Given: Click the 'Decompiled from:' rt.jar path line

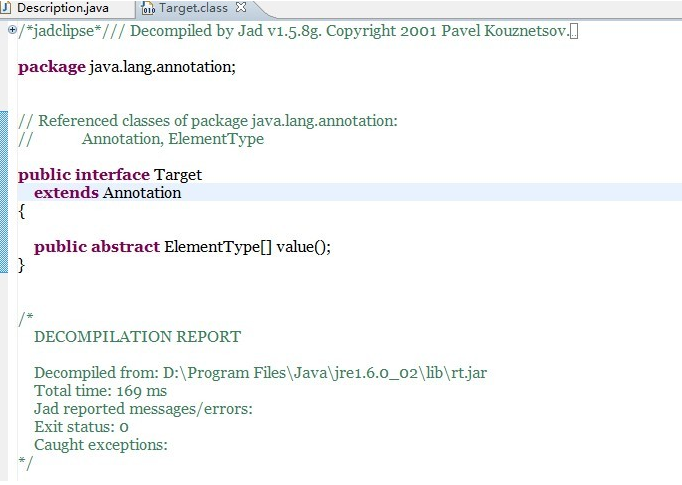Looking at the screenshot, I should 261,373.
